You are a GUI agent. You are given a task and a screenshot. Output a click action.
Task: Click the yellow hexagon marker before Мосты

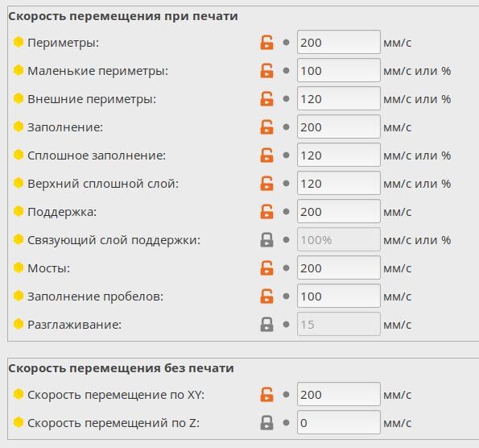[x=19, y=268]
